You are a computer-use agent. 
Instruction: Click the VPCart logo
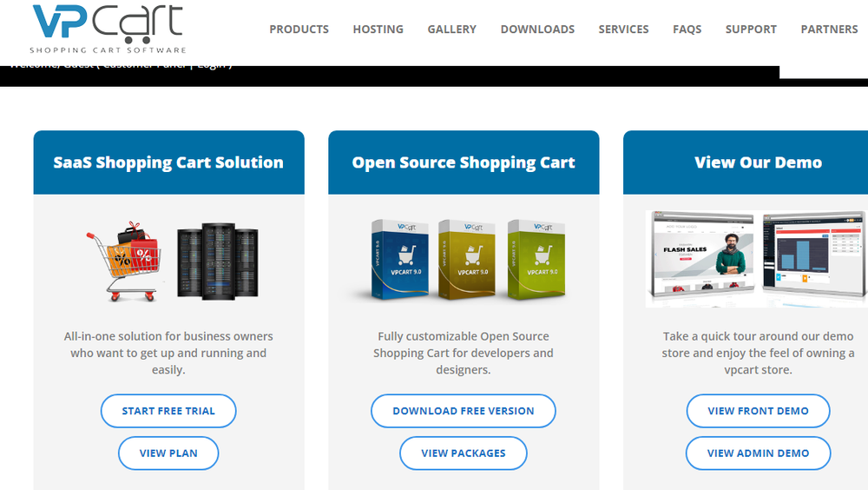click(108, 29)
